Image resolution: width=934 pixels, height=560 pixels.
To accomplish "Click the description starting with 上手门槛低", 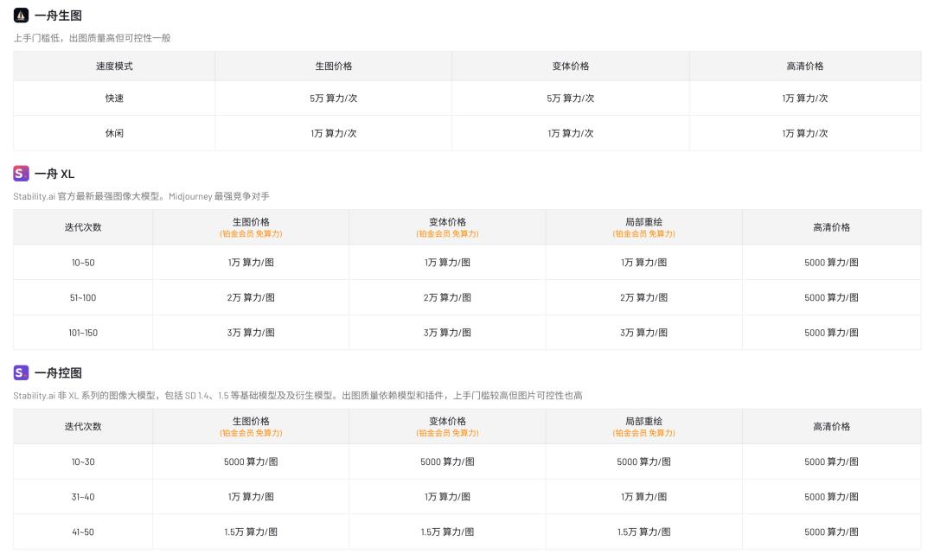I will coord(92,38).
